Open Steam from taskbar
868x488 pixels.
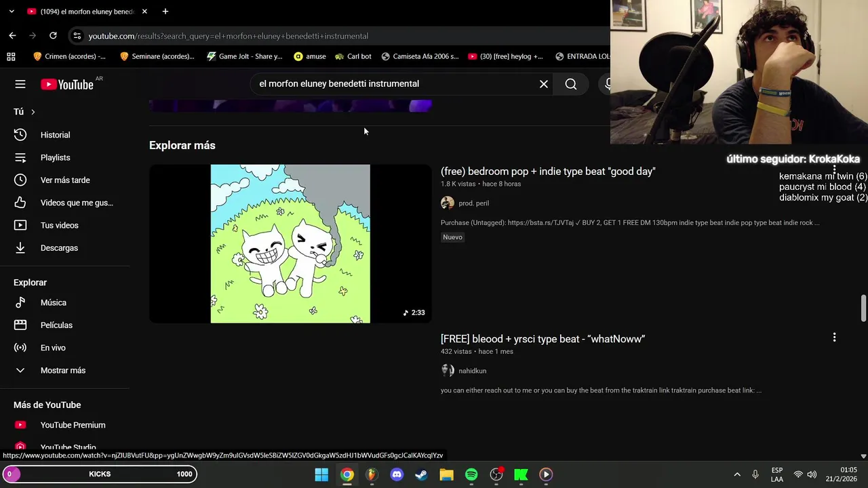[421, 474]
